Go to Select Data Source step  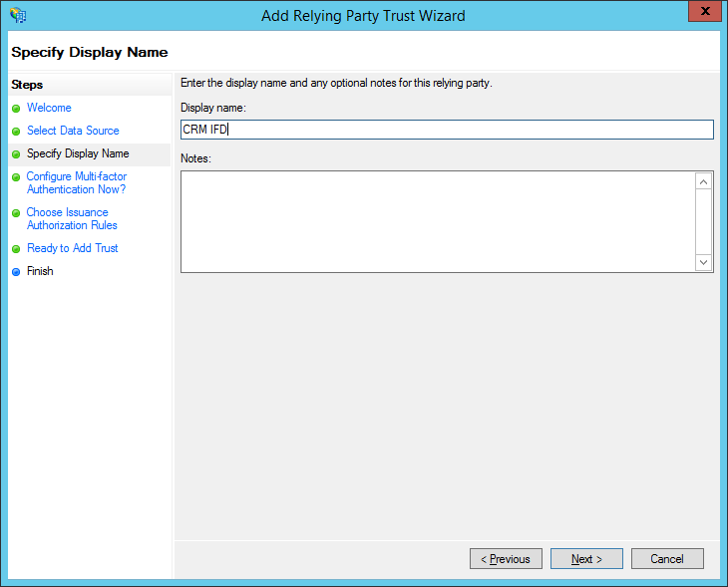pyautogui.click(x=73, y=131)
